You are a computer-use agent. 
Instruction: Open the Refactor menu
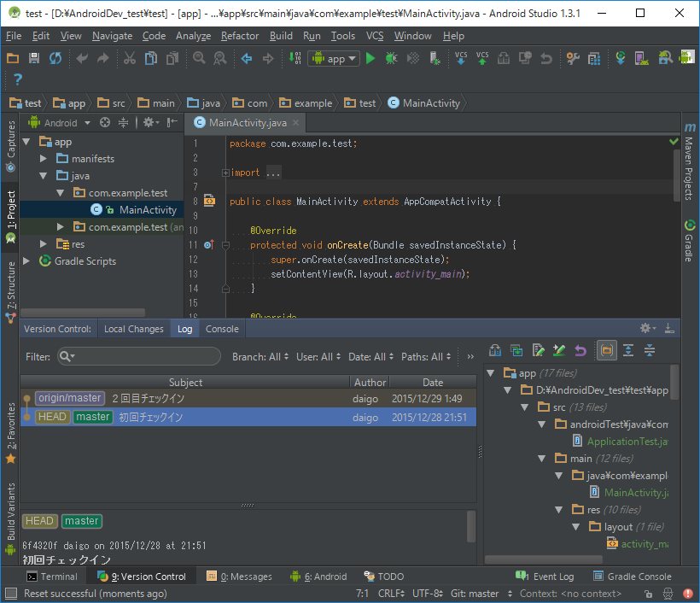(x=240, y=36)
